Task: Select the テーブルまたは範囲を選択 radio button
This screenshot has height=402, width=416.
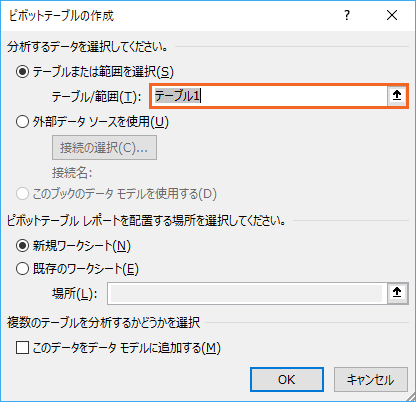Action: click(x=22, y=72)
